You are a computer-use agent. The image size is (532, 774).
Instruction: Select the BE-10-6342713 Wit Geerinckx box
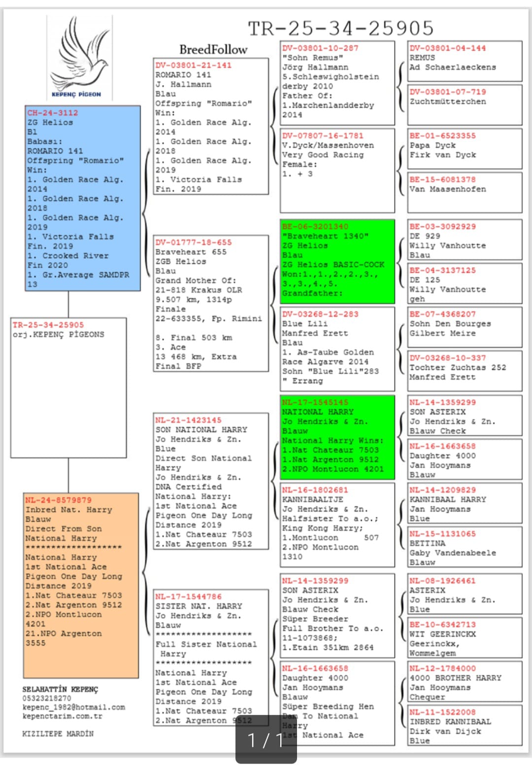pyautogui.click(x=464, y=638)
